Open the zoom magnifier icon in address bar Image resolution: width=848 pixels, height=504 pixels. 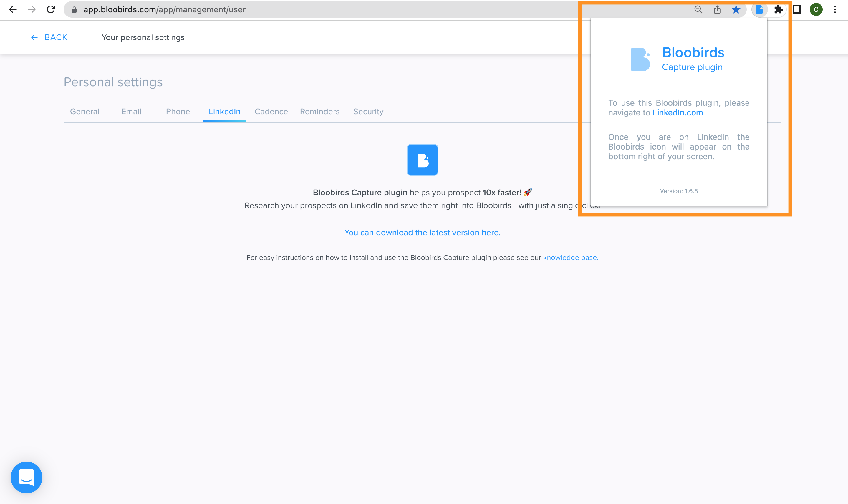698,9
